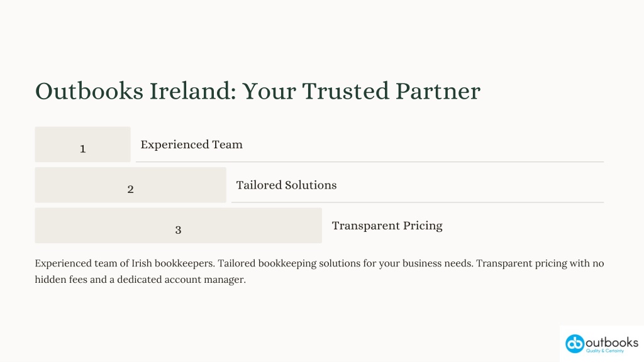The image size is (644, 362).
Task: Click the digit 2 in second box
Action: coord(131,189)
